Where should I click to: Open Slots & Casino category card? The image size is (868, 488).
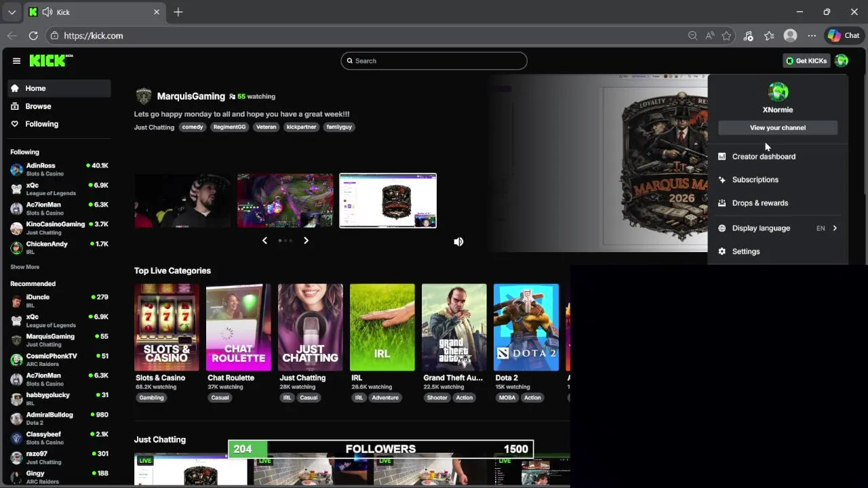(x=167, y=327)
